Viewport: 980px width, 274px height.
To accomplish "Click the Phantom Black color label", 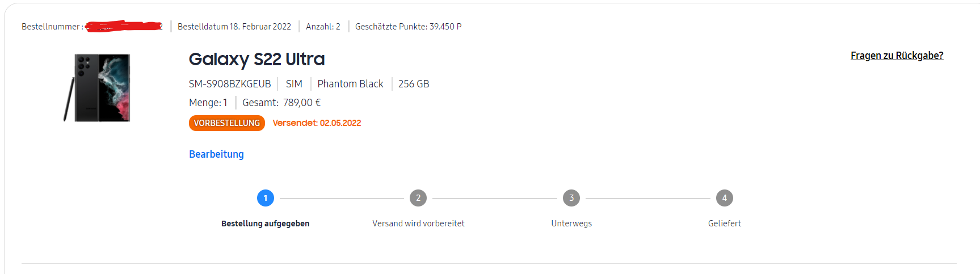I will pos(350,84).
